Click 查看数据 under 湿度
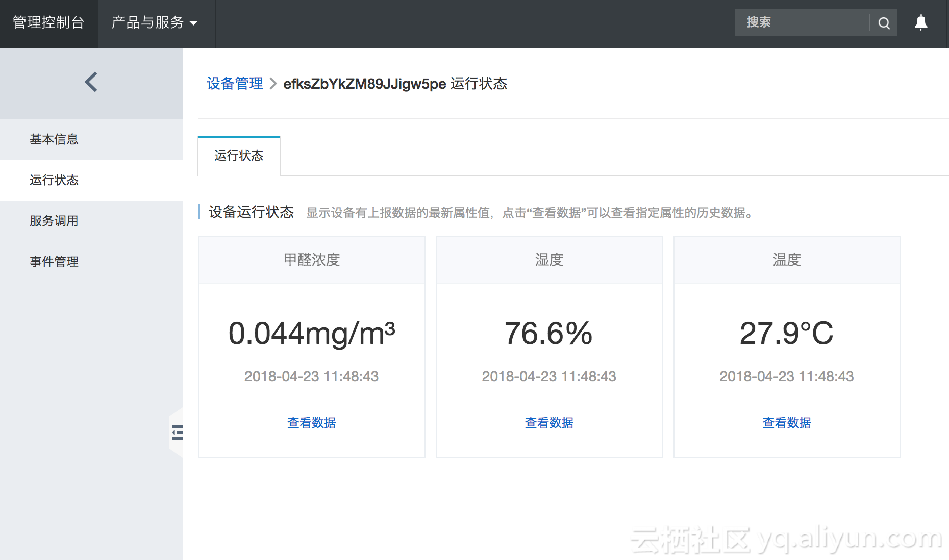The height and width of the screenshot is (560, 949). (x=549, y=423)
